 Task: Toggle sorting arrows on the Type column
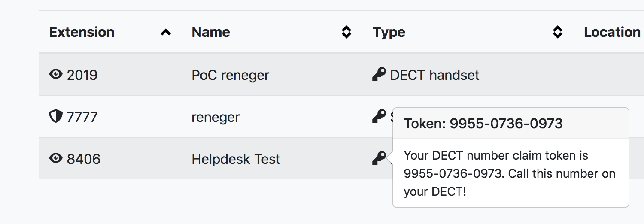coord(557,32)
